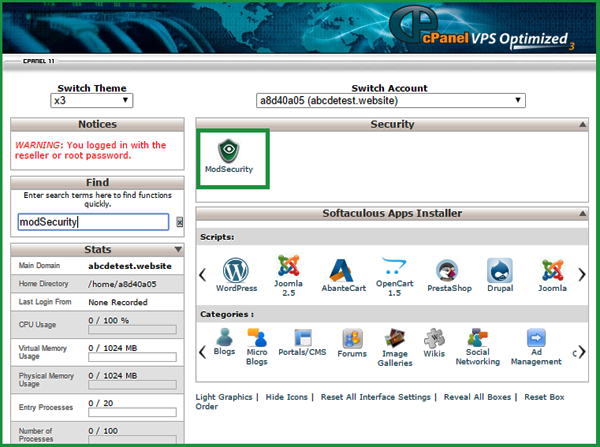The image size is (600, 447).
Task: Launch the WordPress script installer
Action: pos(236,275)
